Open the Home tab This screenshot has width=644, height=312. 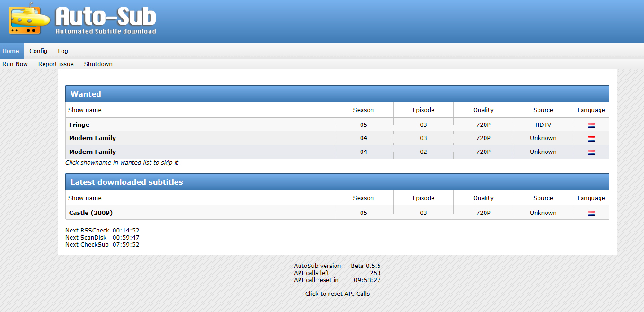point(11,51)
